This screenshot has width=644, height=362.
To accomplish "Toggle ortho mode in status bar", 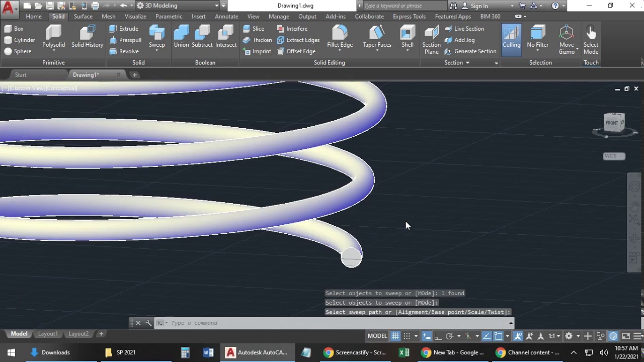I will tap(438, 336).
